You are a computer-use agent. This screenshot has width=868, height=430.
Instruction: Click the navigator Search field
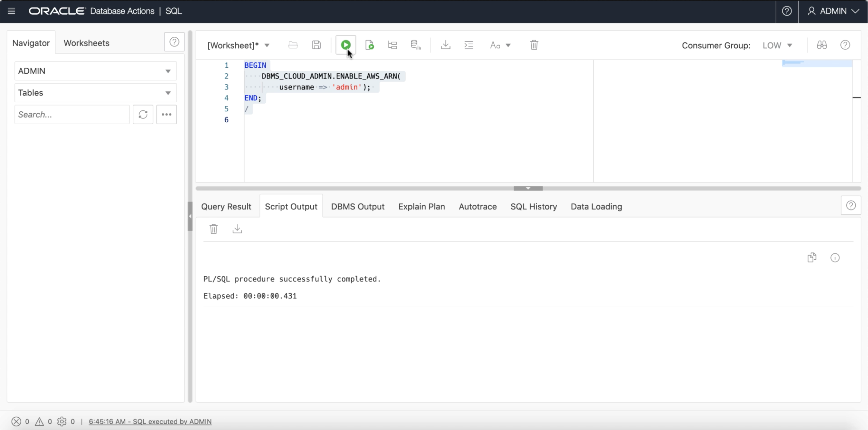click(x=72, y=115)
